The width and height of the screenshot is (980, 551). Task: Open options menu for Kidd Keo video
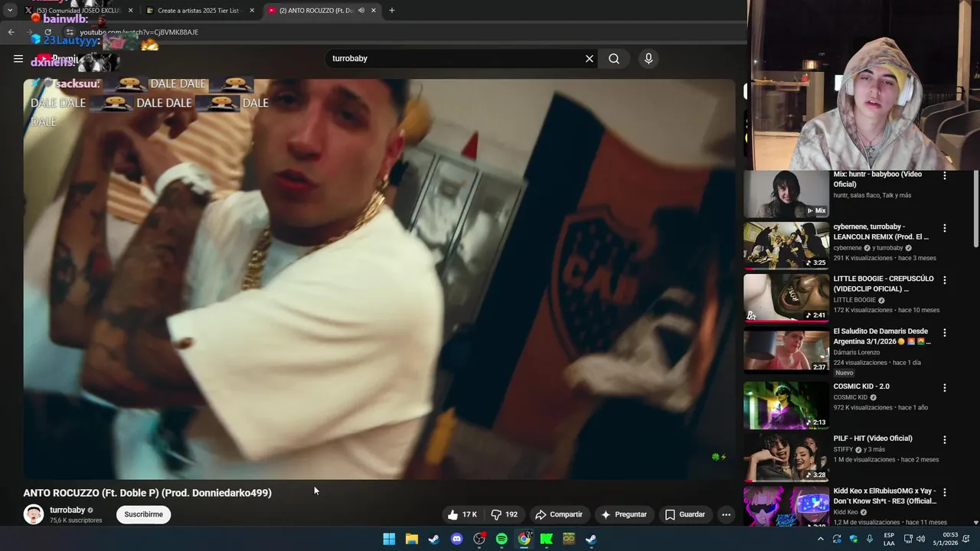point(944,492)
